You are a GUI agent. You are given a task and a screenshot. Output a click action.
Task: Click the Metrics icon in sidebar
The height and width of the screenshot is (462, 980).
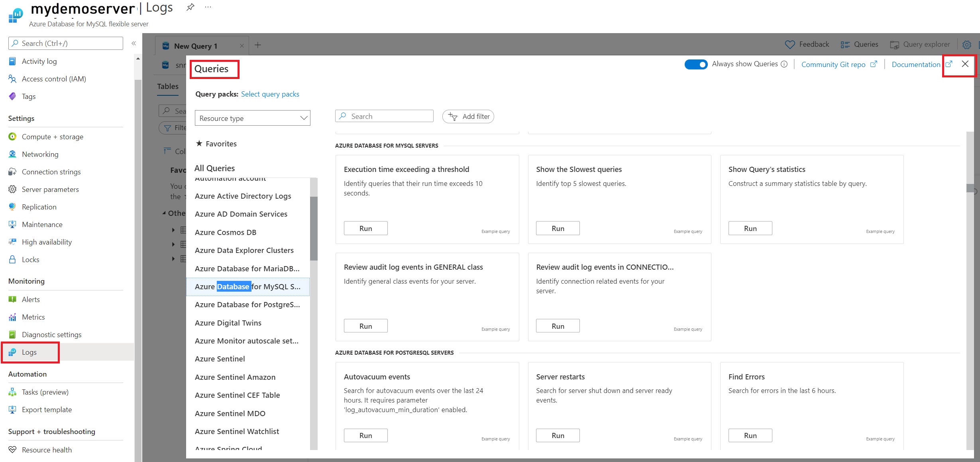click(x=12, y=317)
